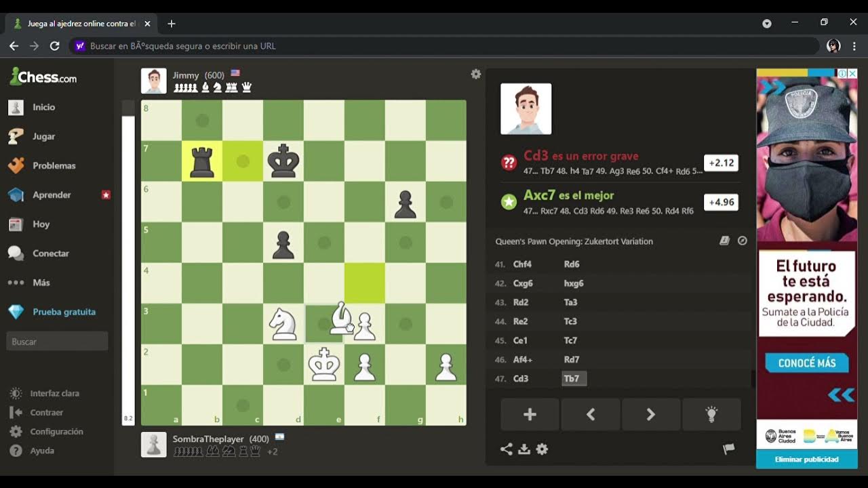Go to next move with forward arrow
Screen dimensions: 868x488
click(x=650, y=415)
